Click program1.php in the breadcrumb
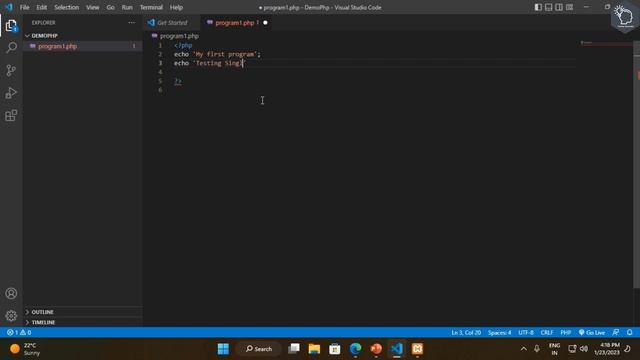640x360 pixels. (179, 36)
